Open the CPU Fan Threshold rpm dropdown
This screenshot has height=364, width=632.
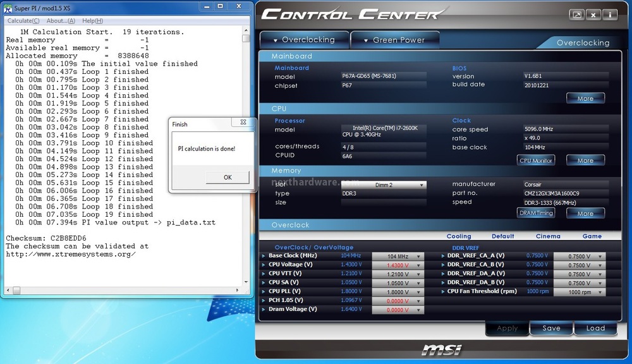[580, 292]
